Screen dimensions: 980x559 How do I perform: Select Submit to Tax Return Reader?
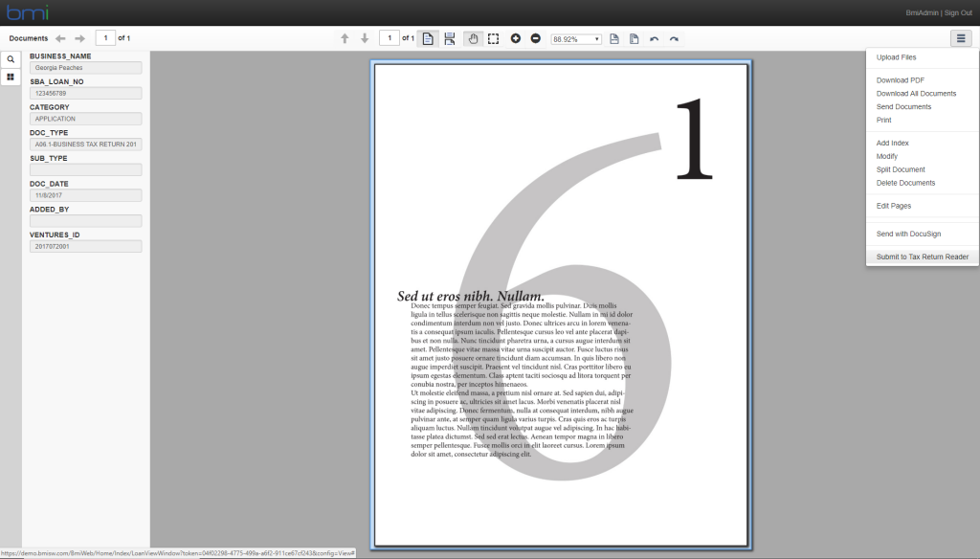(923, 257)
